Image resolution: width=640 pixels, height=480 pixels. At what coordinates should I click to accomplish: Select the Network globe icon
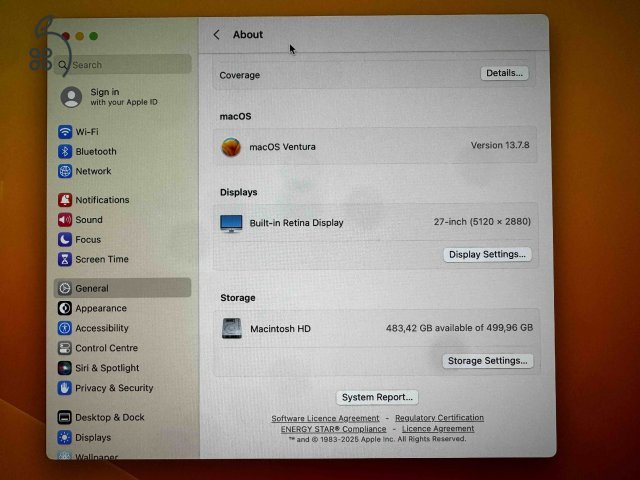tap(65, 171)
